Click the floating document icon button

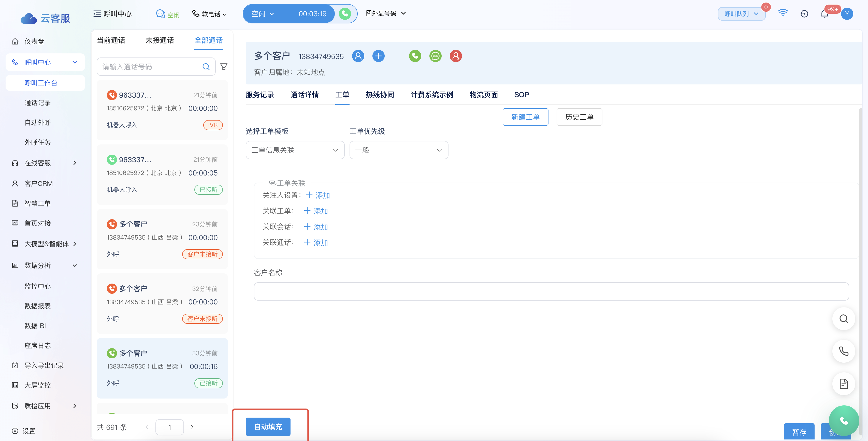tap(843, 384)
